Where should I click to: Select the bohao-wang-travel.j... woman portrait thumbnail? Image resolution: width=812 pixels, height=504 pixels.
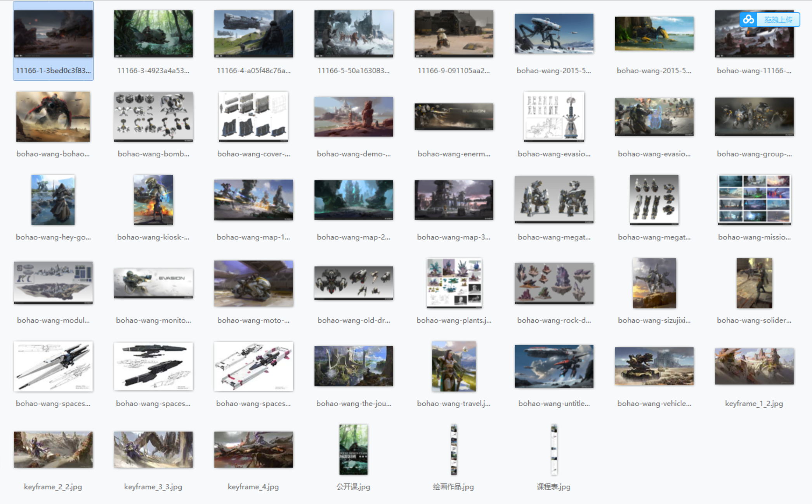[454, 366]
